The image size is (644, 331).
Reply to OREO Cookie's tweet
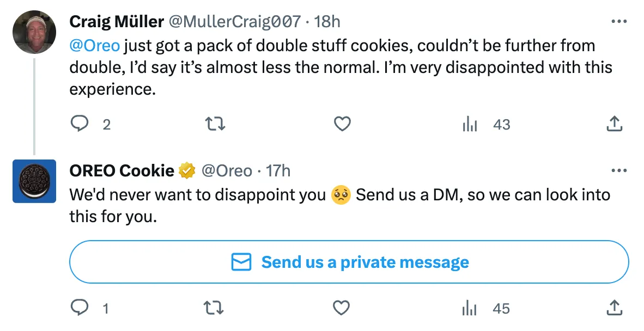coord(80,309)
